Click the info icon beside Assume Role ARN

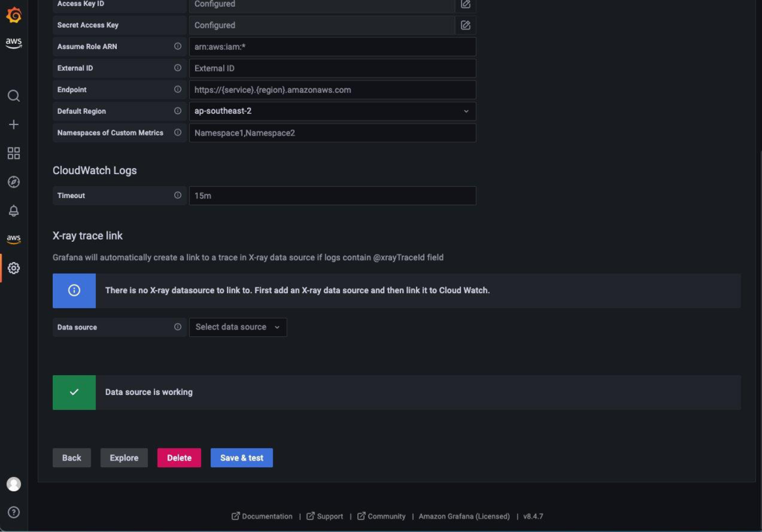click(176, 46)
